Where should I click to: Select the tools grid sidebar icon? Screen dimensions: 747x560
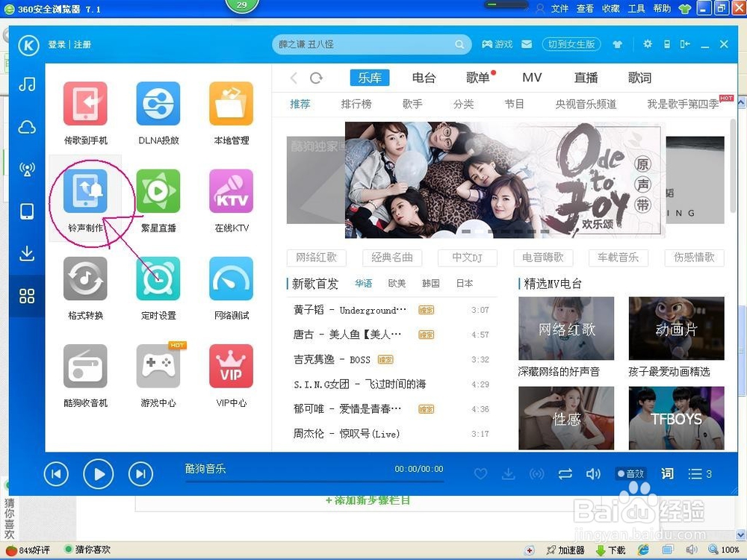tap(27, 296)
